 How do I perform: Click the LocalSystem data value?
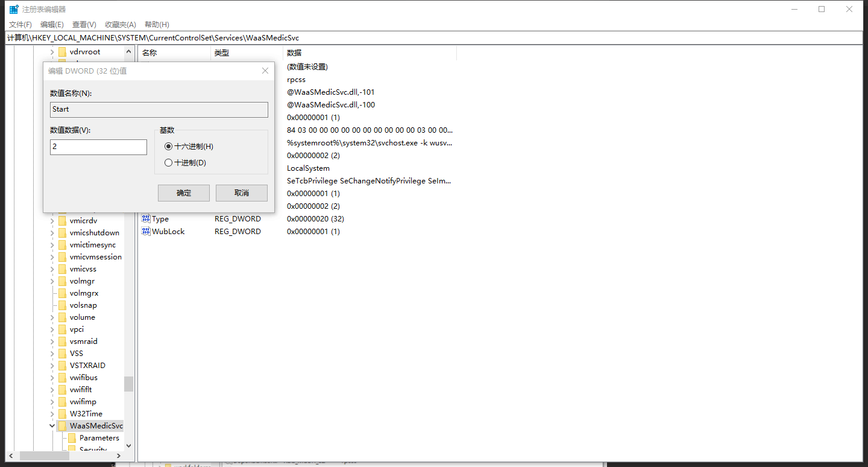click(308, 168)
